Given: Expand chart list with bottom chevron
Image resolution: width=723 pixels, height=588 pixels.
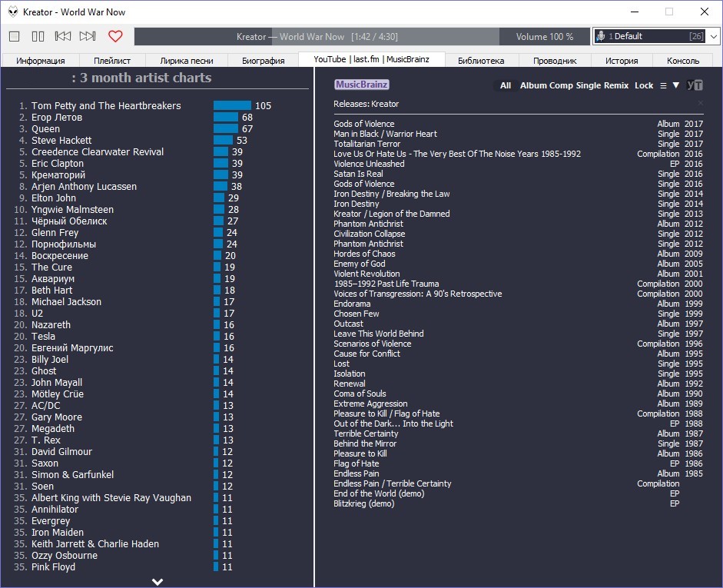Looking at the screenshot, I should (x=158, y=581).
